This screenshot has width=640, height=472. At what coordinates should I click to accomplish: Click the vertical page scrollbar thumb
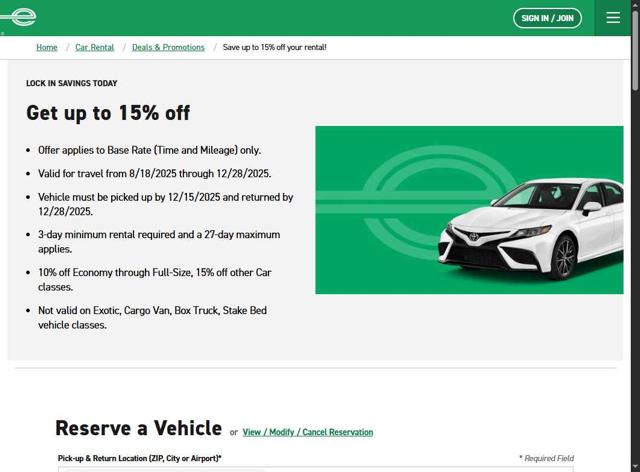tap(635, 49)
